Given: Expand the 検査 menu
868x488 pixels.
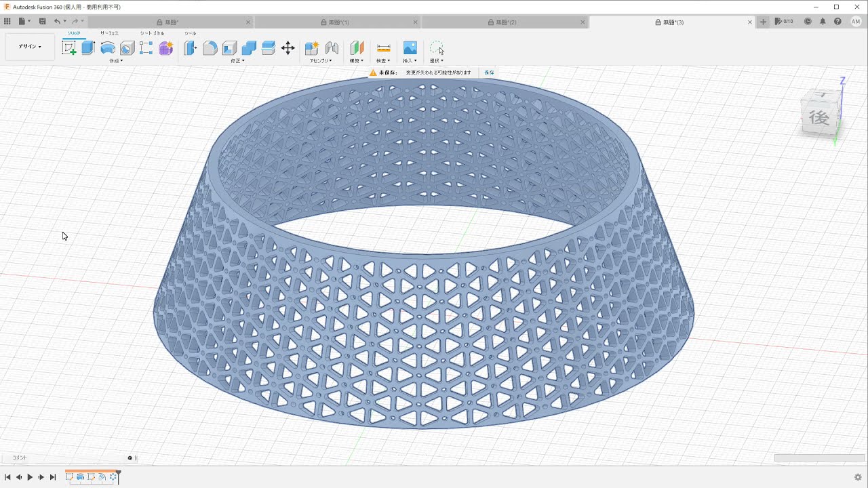Looking at the screenshot, I should tap(383, 61).
